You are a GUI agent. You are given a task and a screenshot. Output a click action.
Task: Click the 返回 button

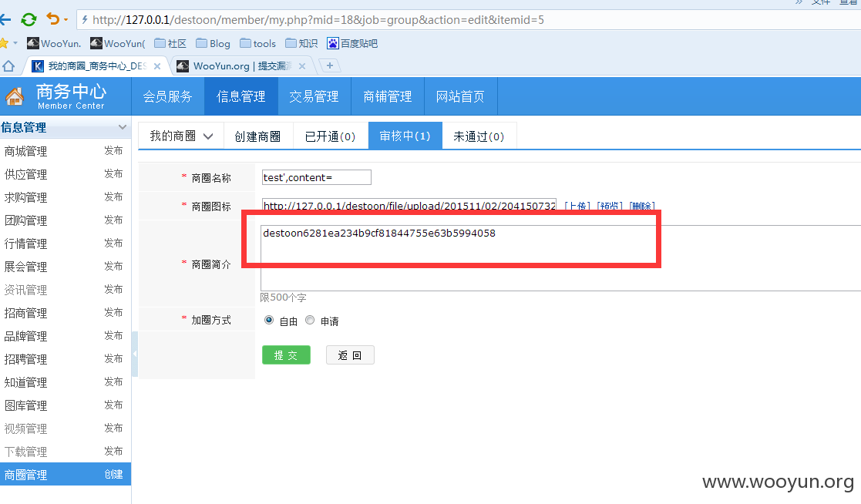click(350, 355)
